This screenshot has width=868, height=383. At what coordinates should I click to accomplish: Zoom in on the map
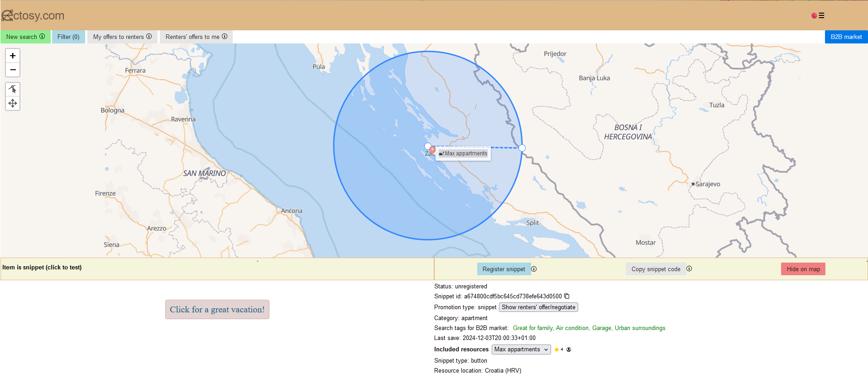pyautogui.click(x=13, y=56)
